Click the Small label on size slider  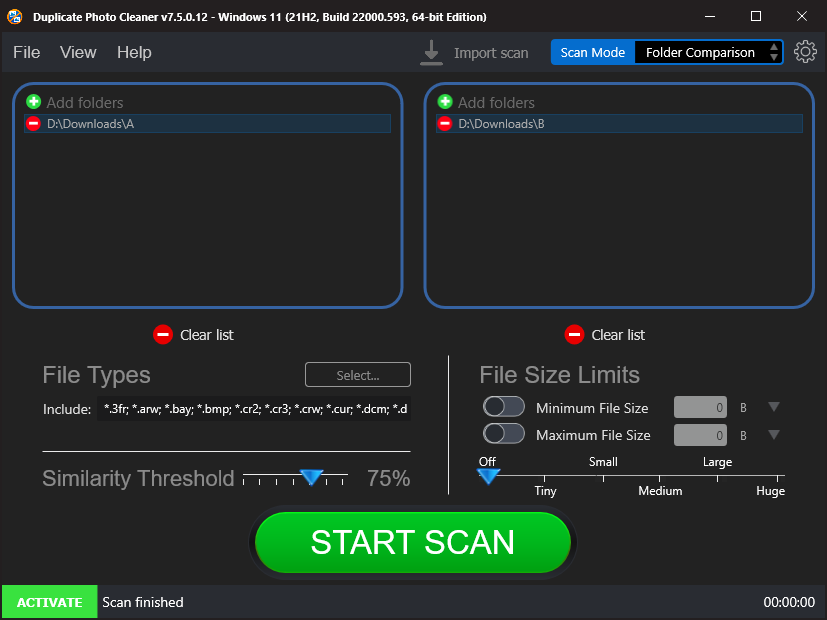[603, 462]
